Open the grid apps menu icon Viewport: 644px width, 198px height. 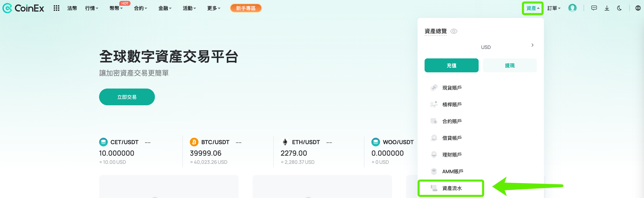(x=57, y=8)
